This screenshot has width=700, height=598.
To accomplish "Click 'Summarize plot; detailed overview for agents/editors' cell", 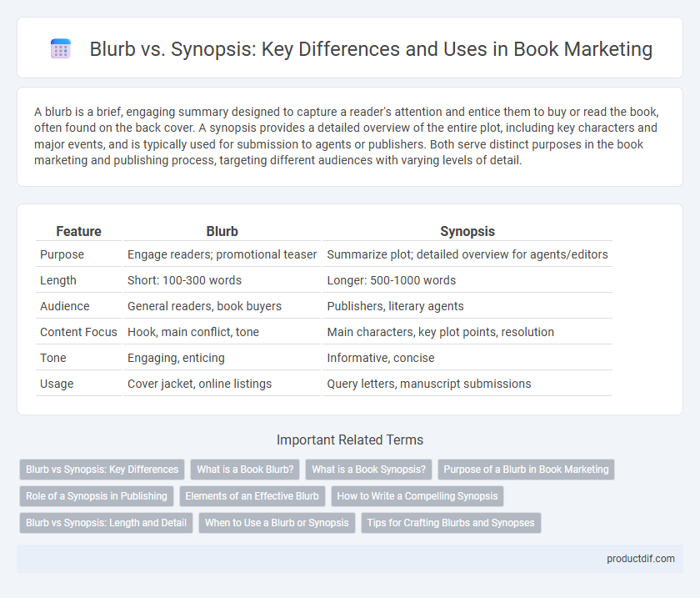I will [x=467, y=254].
